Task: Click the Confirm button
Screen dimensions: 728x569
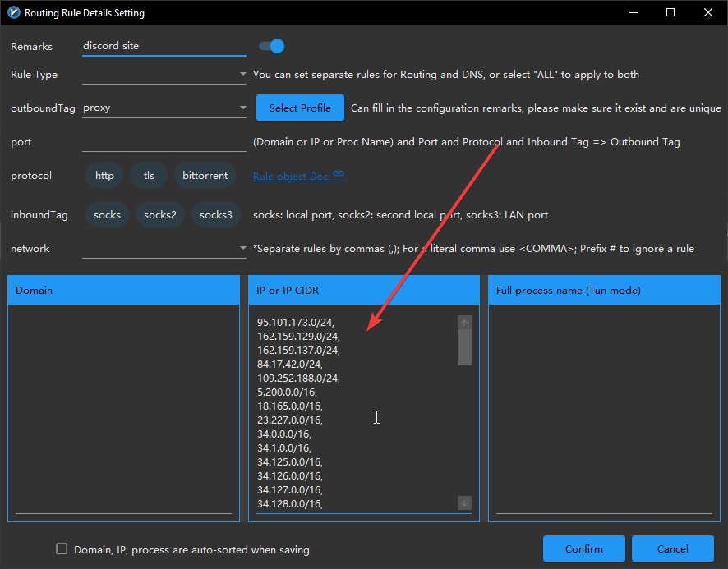Action: pyautogui.click(x=584, y=549)
